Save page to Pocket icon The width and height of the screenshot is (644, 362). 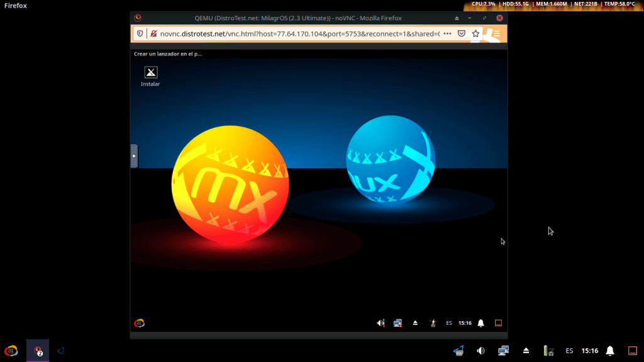462,33
